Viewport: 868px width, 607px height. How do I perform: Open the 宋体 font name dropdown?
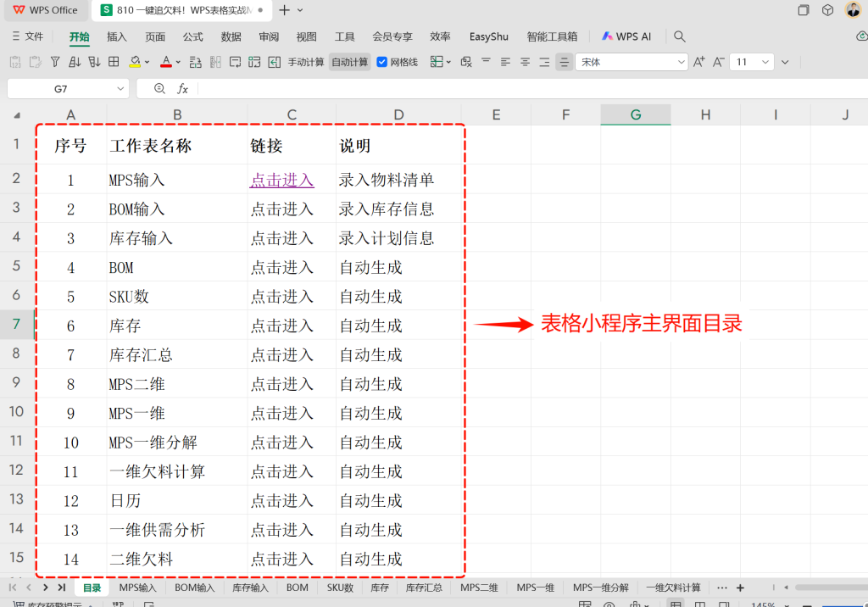[x=682, y=62]
